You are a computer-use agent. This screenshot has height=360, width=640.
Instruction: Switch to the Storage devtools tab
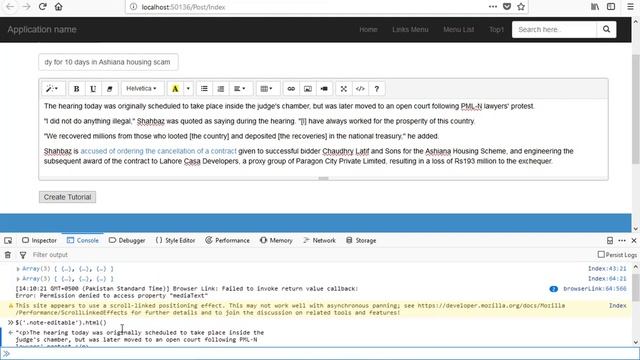coord(361,240)
